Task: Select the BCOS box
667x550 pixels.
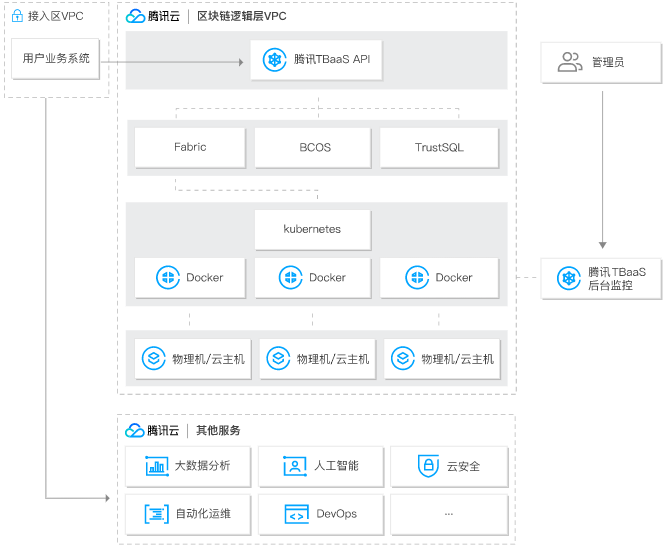Action: click(x=313, y=148)
